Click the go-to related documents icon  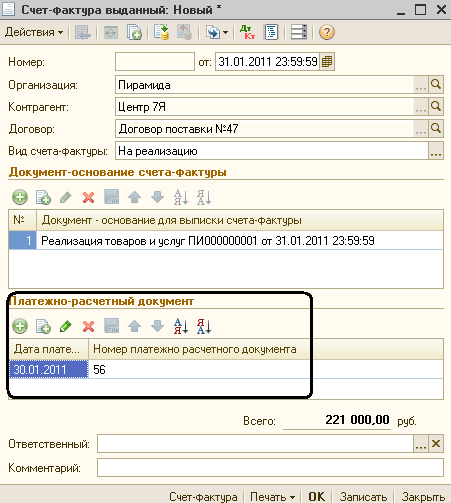pyautogui.click(x=212, y=32)
